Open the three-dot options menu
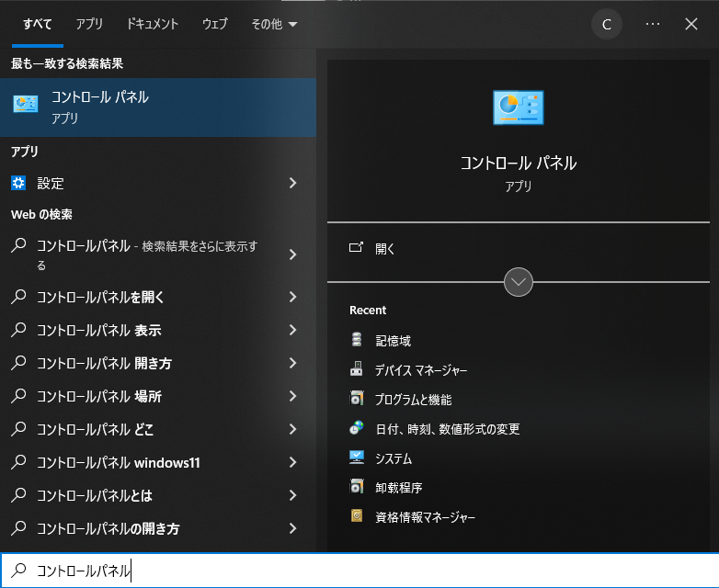The height and width of the screenshot is (588, 719). (653, 24)
